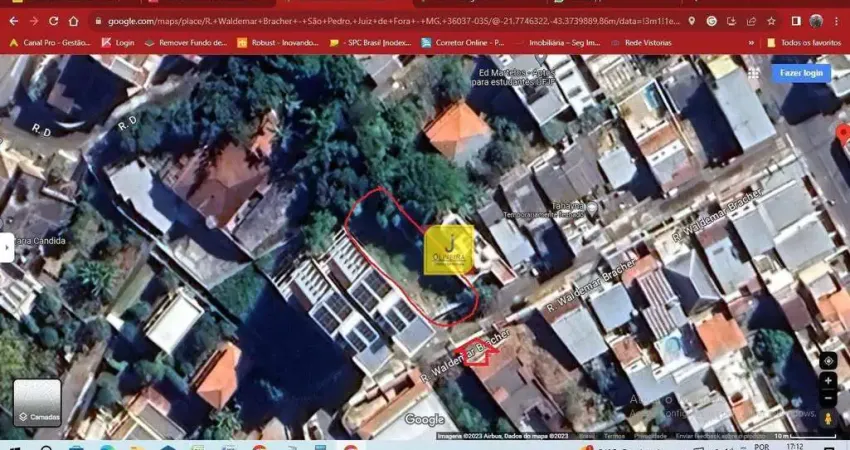Install Google Maps app icon

point(731,21)
